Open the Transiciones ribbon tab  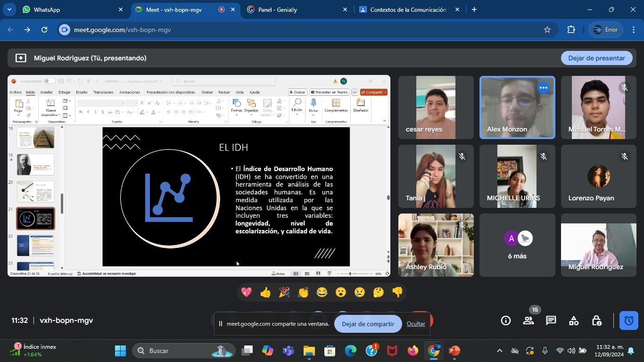[103, 92]
